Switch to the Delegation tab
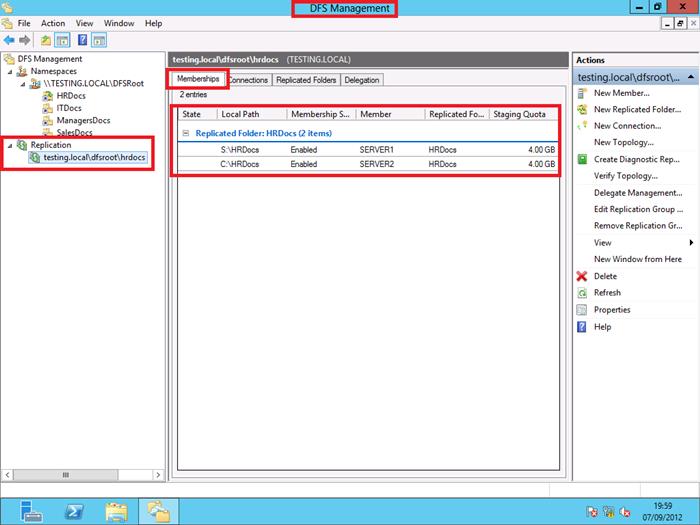Screen dimensions: 700x525 [x=362, y=80]
